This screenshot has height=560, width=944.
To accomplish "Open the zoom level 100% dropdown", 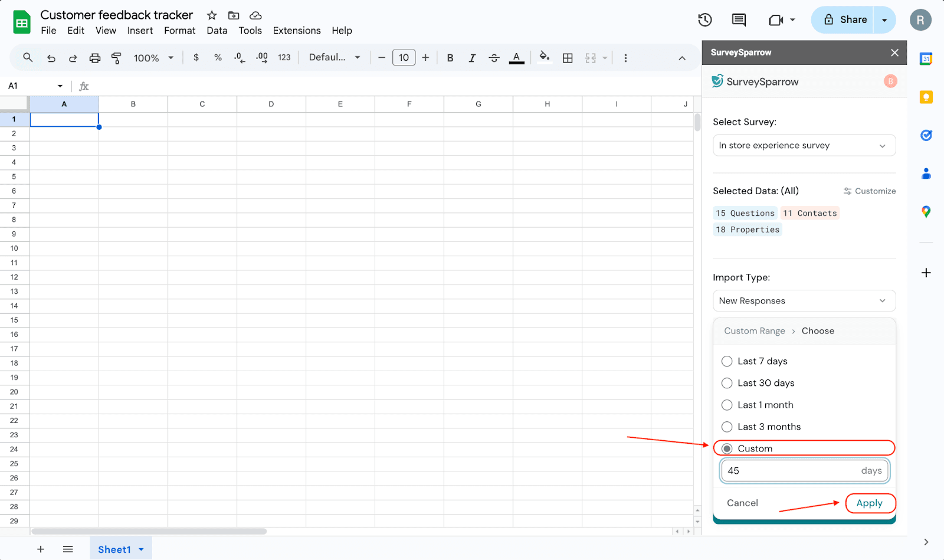I will pos(153,58).
